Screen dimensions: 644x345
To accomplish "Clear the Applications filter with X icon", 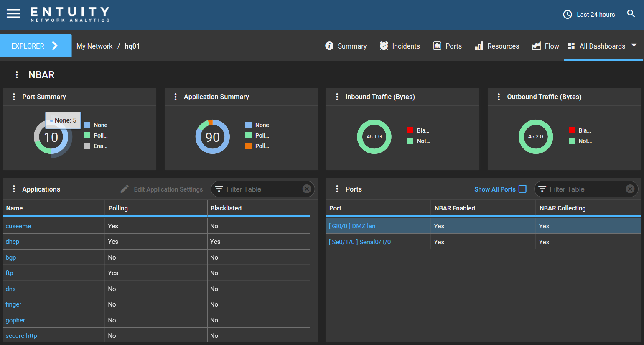I will tap(307, 189).
